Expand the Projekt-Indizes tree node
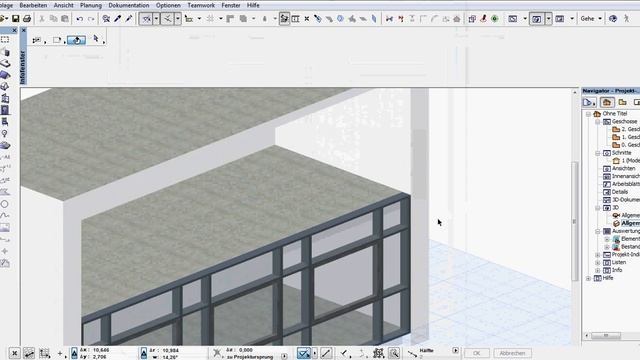 (x=598, y=255)
